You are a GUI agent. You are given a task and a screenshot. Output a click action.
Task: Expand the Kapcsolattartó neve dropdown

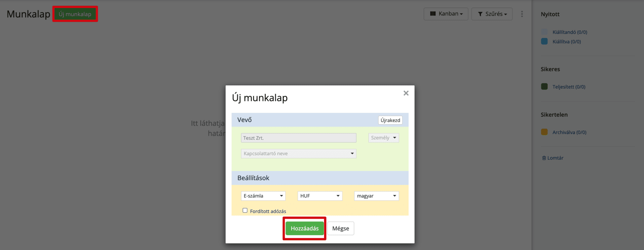[299, 154]
